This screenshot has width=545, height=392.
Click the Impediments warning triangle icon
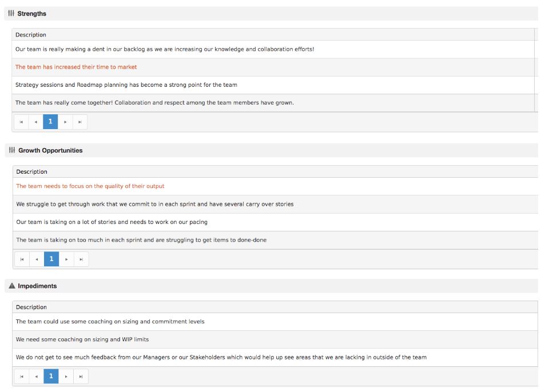[12, 286]
